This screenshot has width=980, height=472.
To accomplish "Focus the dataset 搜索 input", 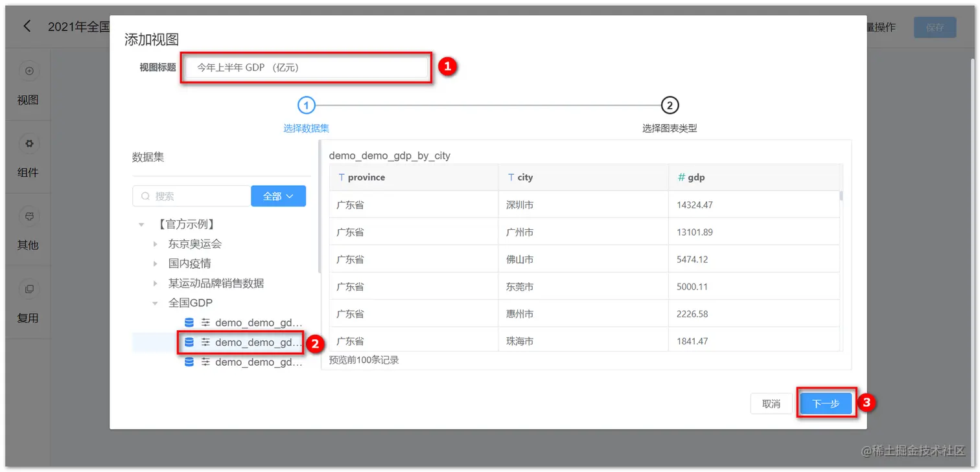I will point(192,196).
